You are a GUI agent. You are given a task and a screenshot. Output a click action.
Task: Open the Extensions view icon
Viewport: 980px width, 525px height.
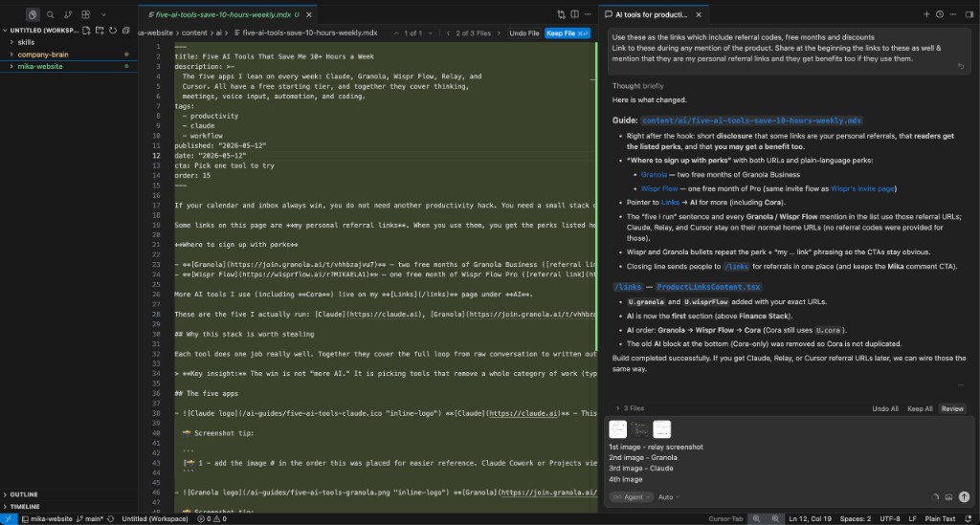click(85, 14)
